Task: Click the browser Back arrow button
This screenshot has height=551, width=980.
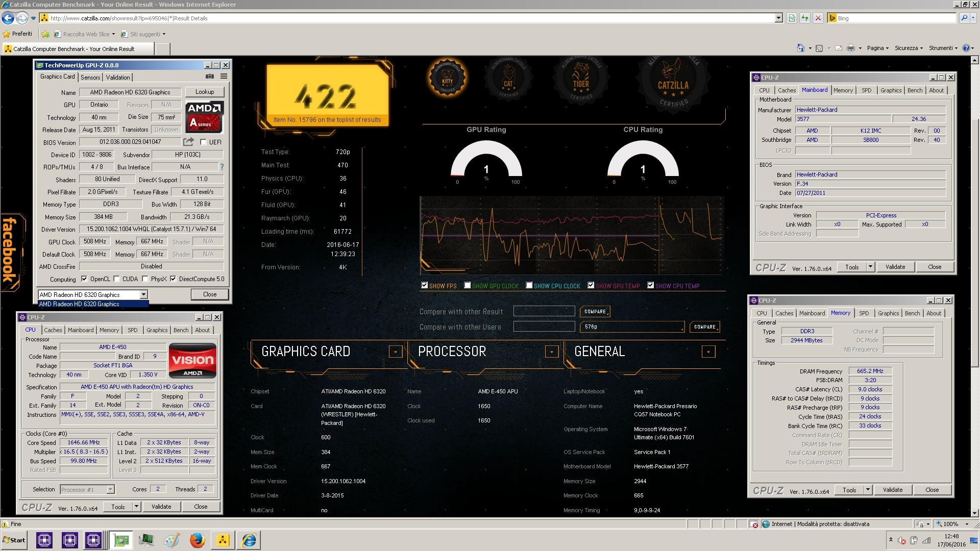Action: point(8,18)
